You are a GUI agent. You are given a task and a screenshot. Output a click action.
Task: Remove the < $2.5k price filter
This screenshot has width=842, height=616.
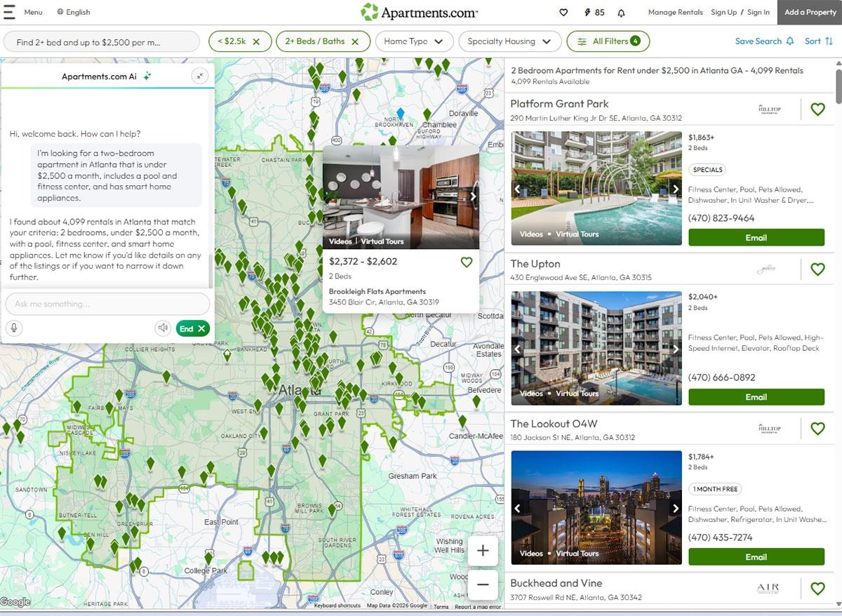pos(256,41)
